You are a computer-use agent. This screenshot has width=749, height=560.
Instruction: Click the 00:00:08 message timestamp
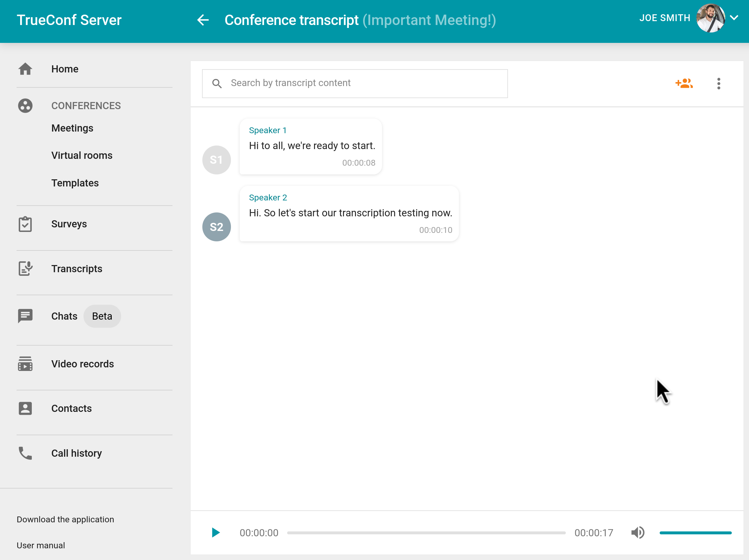(x=359, y=163)
